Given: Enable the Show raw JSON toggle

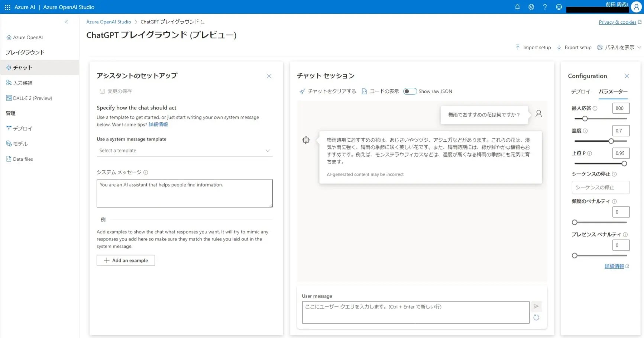Looking at the screenshot, I should (410, 91).
